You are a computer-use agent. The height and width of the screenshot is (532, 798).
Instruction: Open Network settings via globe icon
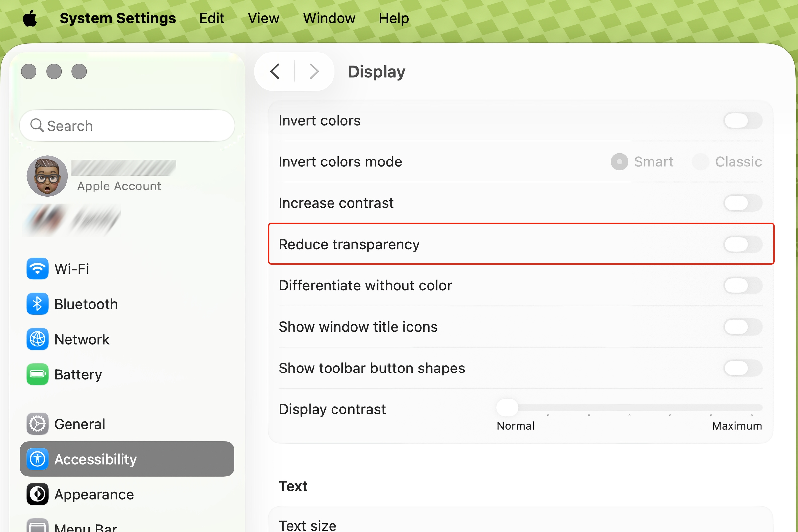37,339
